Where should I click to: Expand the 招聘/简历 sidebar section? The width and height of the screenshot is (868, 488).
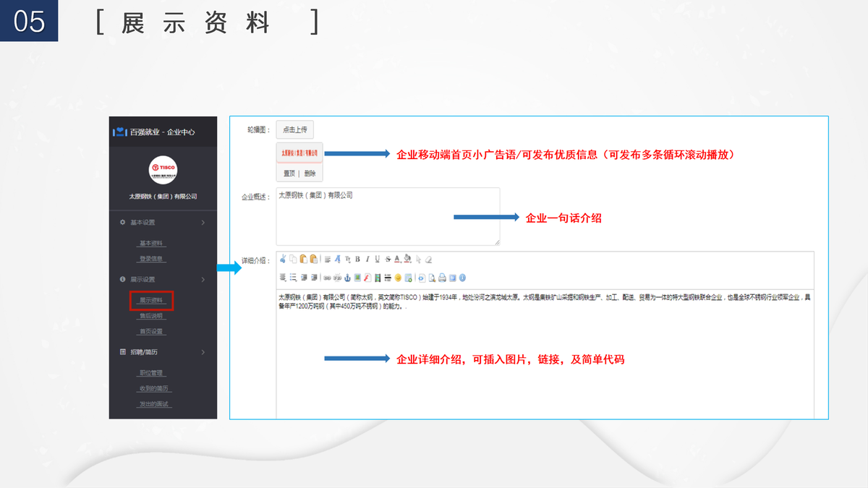point(163,352)
